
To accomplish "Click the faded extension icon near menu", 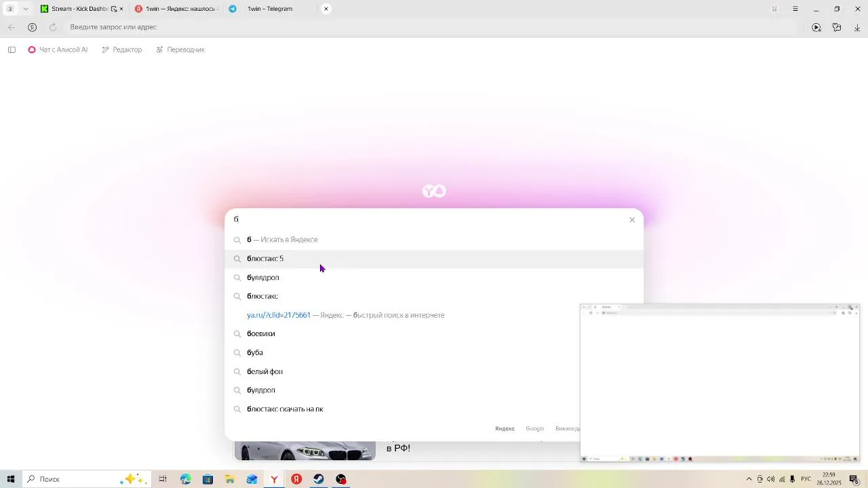I will pos(774,9).
